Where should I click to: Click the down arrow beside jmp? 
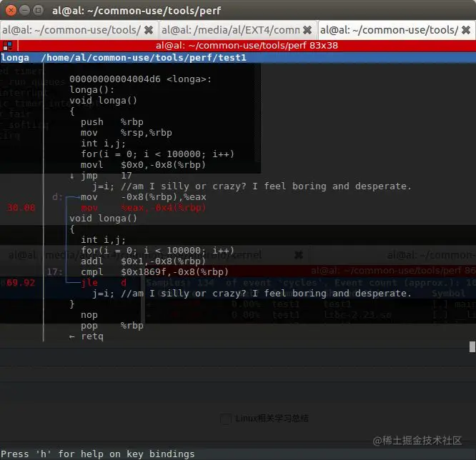[x=72, y=176]
